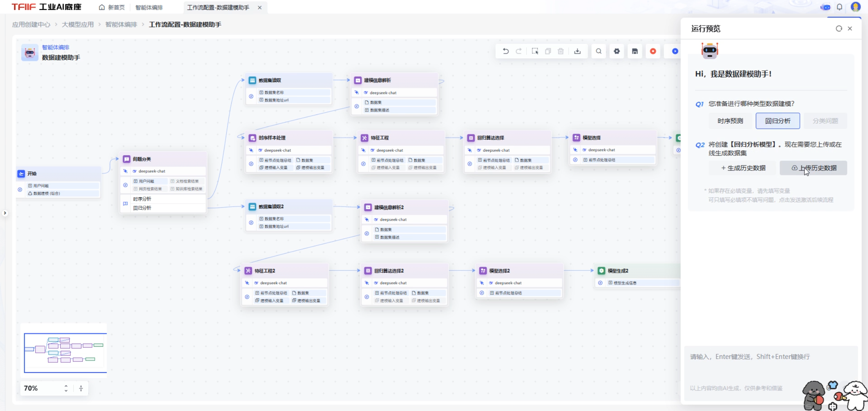
Task: Click the 特征工程 node icon
Action: [x=364, y=138]
